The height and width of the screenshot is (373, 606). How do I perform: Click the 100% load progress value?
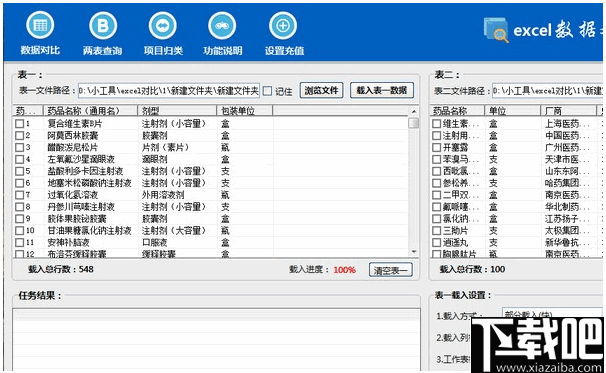coord(344,270)
